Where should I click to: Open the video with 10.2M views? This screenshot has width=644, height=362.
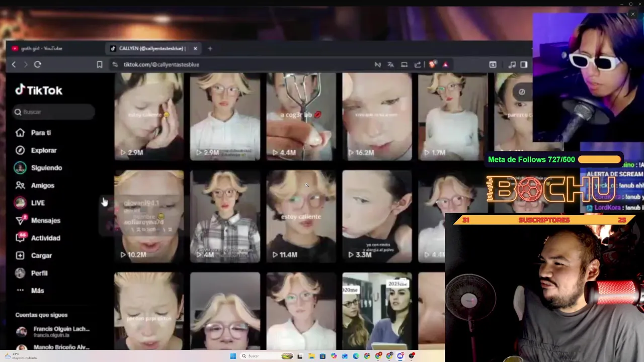click(149, 216)
